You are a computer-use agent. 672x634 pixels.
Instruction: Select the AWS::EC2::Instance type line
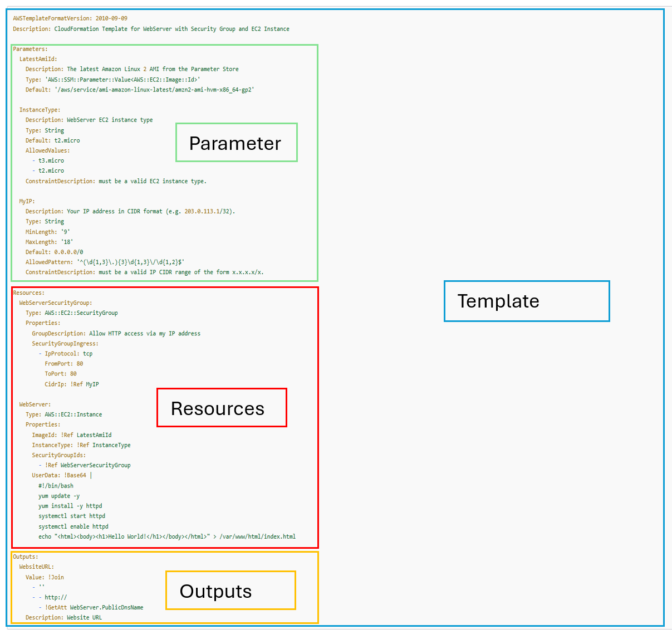click(x=63, y=414)
